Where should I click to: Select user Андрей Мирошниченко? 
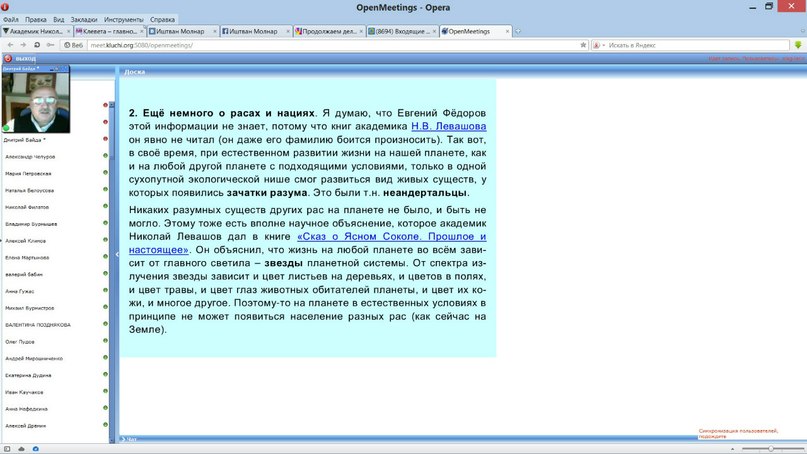pos(34,358)
